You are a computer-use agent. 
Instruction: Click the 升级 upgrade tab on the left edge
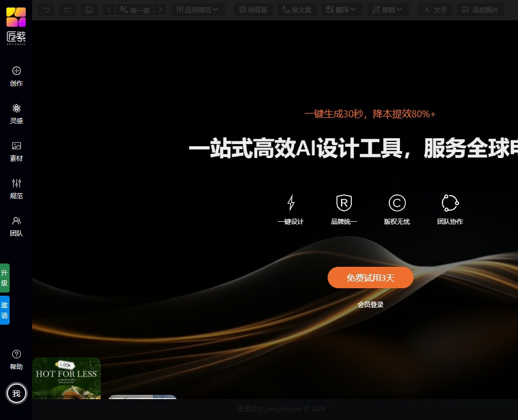4,277
